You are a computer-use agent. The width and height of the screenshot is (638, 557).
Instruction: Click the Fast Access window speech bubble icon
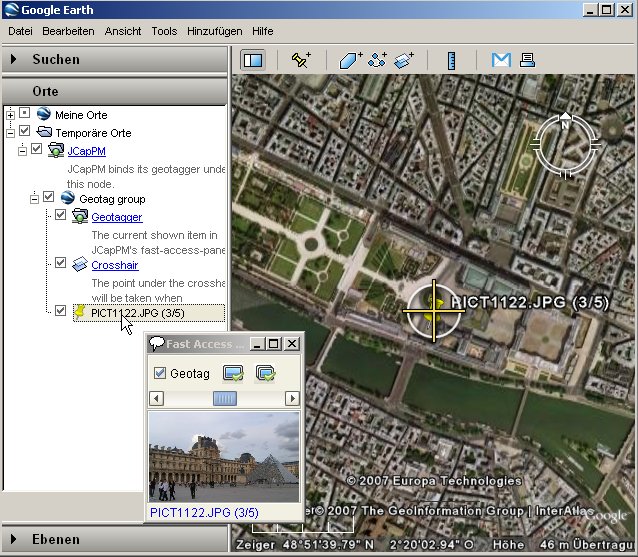point(157,344)
